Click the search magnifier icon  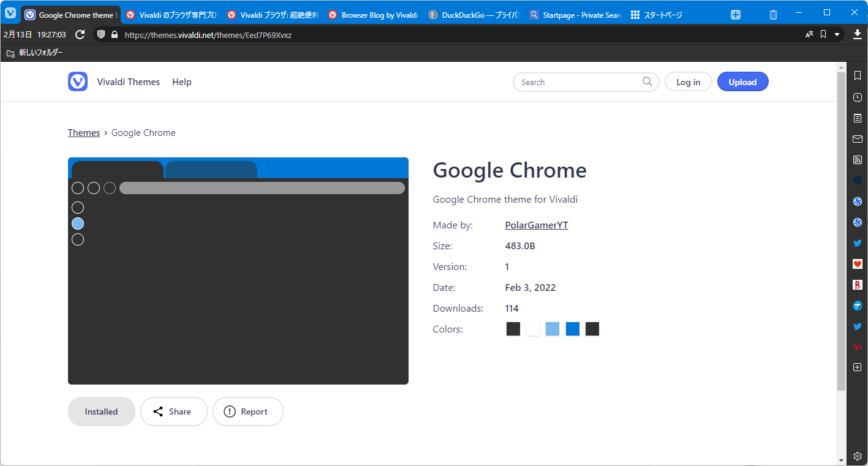[647, 81]
